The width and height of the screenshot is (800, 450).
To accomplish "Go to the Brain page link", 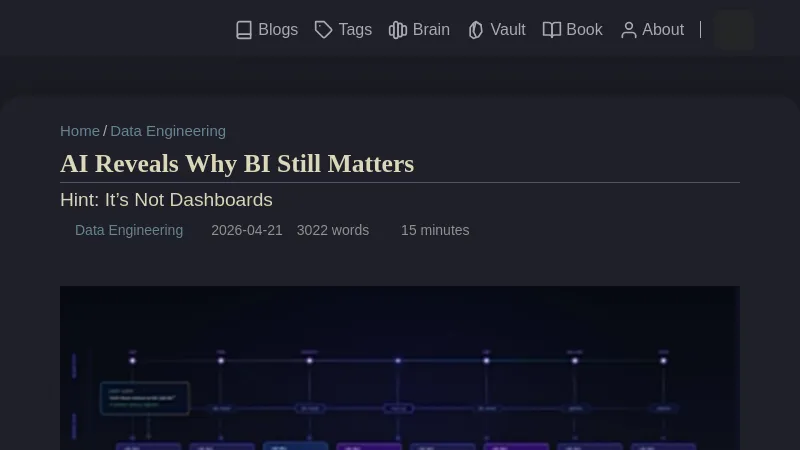I will (x=431, y=30).
